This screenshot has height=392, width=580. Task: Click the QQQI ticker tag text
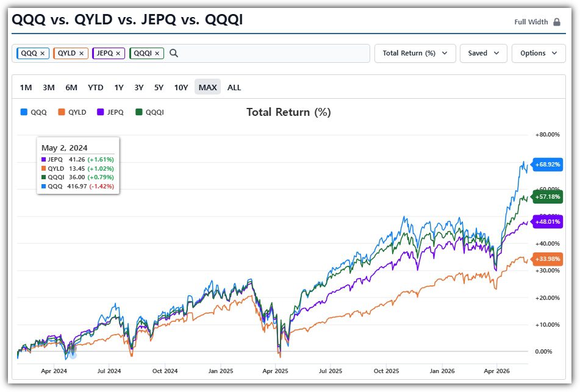[x=143, y=53]
